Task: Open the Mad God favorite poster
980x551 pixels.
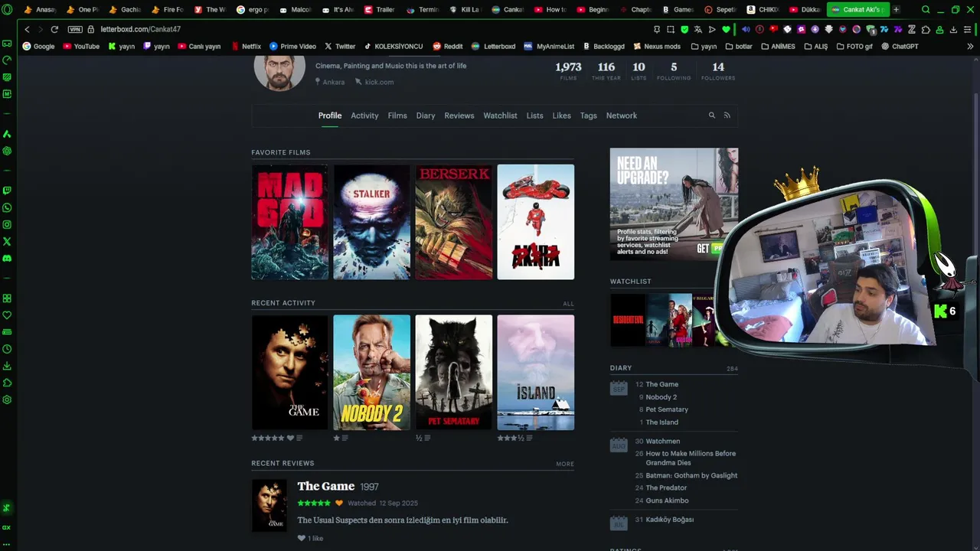Action: coord(289,222)
